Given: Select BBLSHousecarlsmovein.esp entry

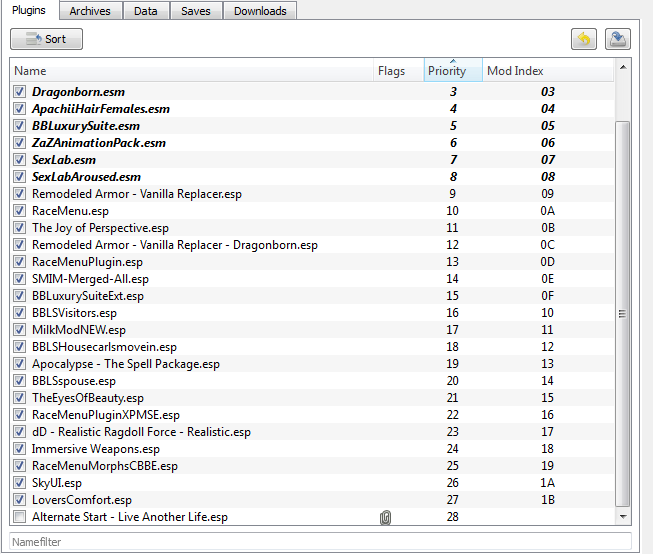Looking at the screenshot, I should (104, 347).
